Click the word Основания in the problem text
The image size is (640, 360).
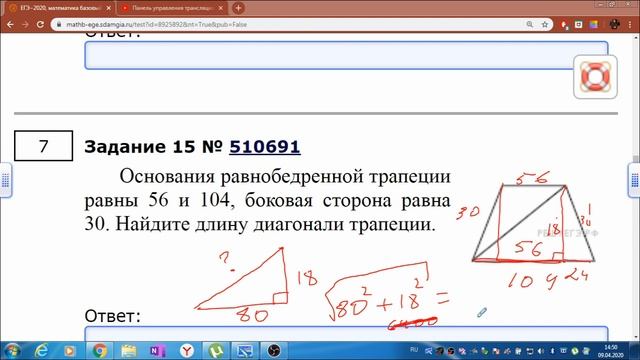click(167, 177)
